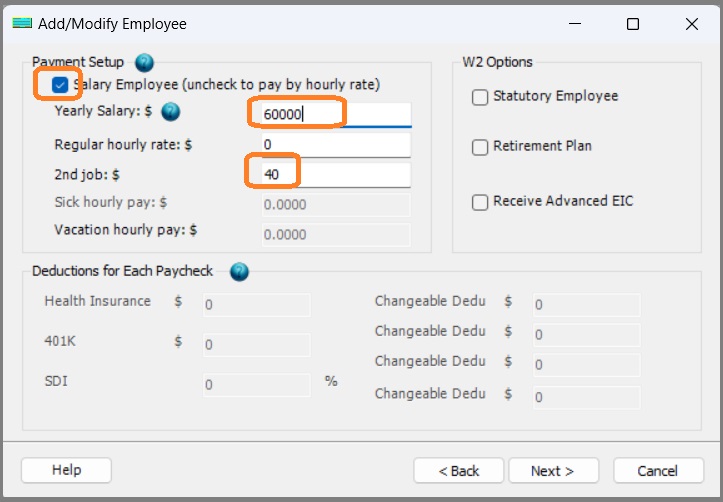Click the 401K deduction field
Viewport: 723px width, 502px height.
pos(256,345)
